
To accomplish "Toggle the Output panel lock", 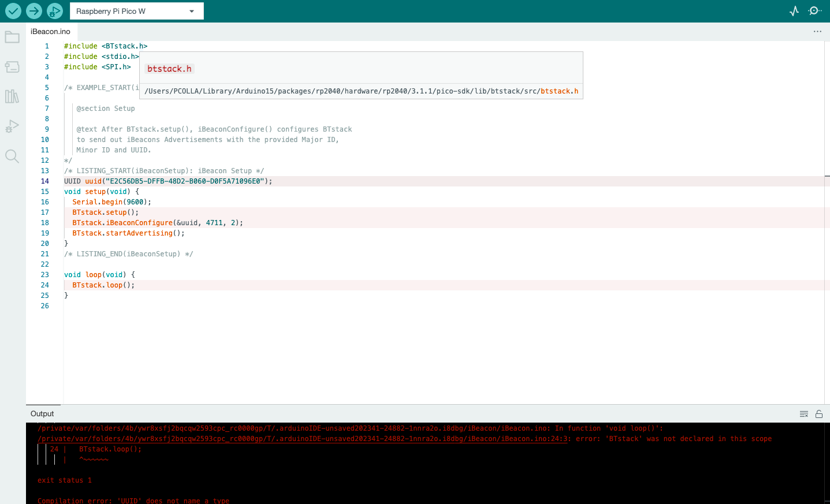I will [819, 413].
